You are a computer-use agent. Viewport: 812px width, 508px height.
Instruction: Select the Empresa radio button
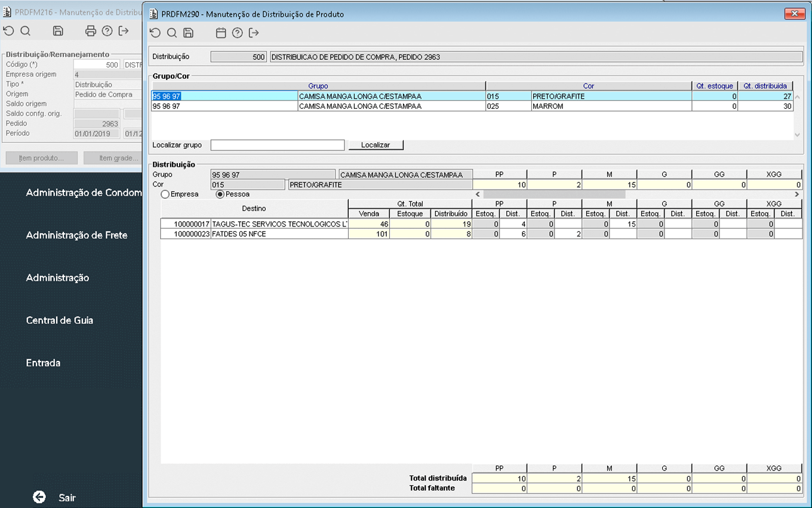pyautogui.click(x=165, y=194)
